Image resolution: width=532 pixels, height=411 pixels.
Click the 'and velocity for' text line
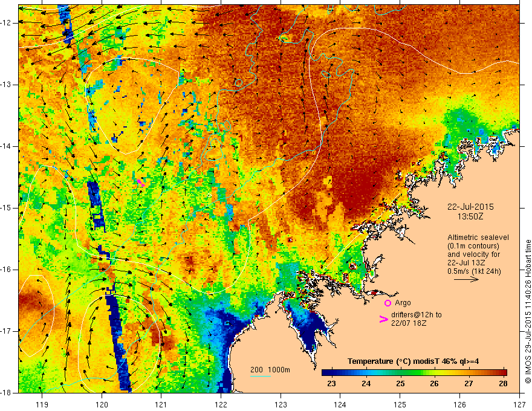tap(473, 254)
